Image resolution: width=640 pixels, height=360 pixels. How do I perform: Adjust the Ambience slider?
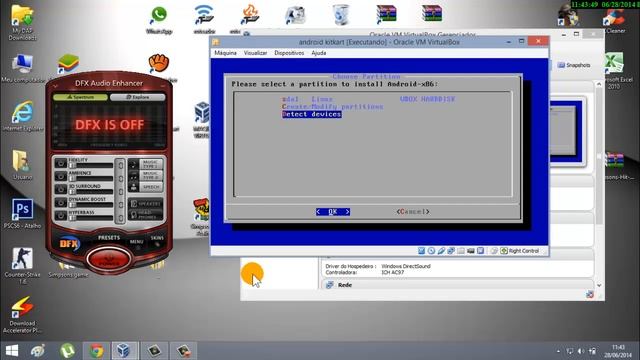[x=91, y=179]
